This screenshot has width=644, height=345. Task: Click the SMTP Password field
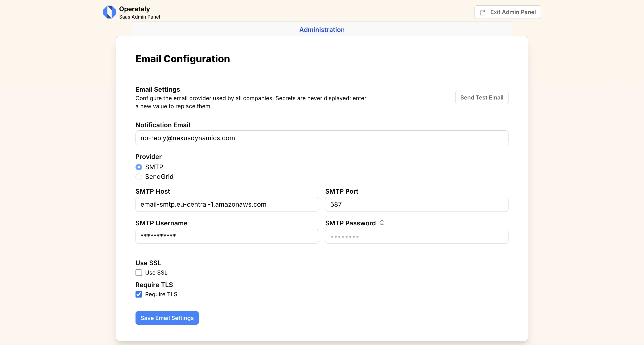pyautogui.click(x=417, y=236)
